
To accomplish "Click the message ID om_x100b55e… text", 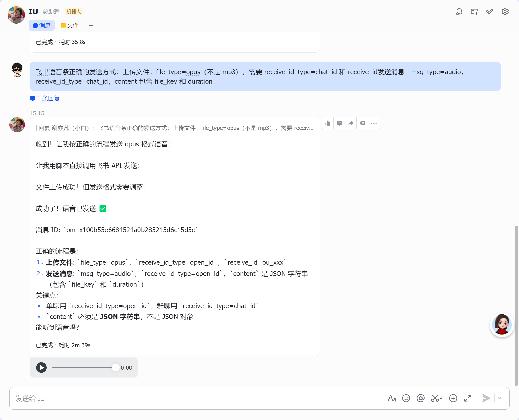I will 131,230.
